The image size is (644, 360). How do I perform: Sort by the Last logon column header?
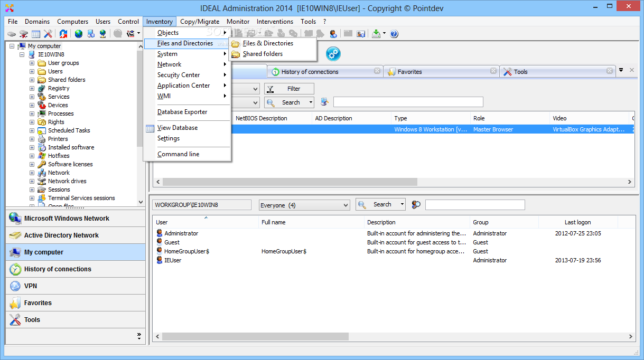[x=578, y=222]
